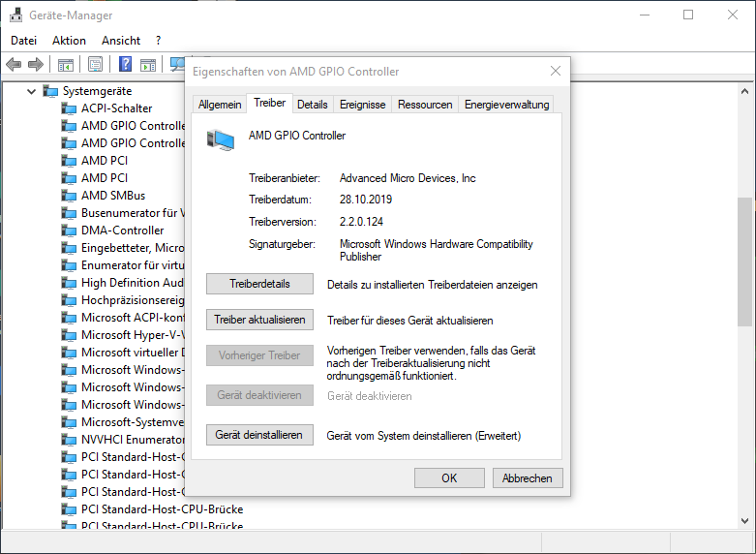Switch to the Ressourcen tab

[x=425, y=105]
